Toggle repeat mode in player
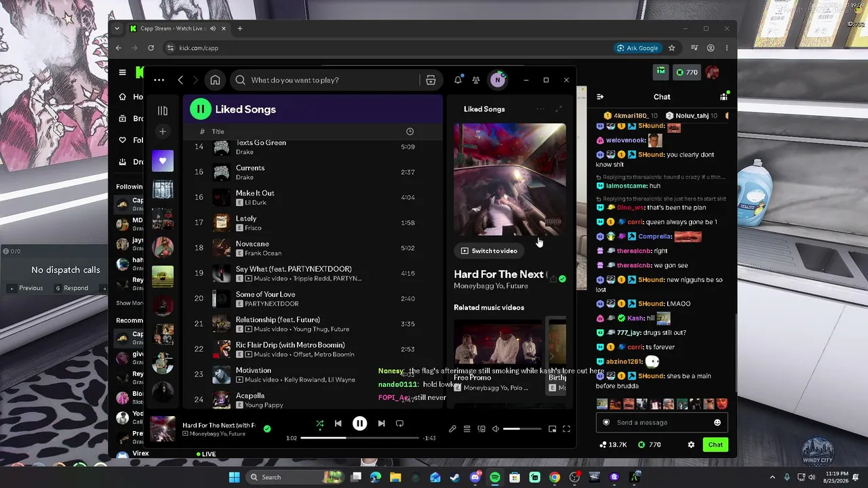868x488 pixels. [x=399, y=424]
